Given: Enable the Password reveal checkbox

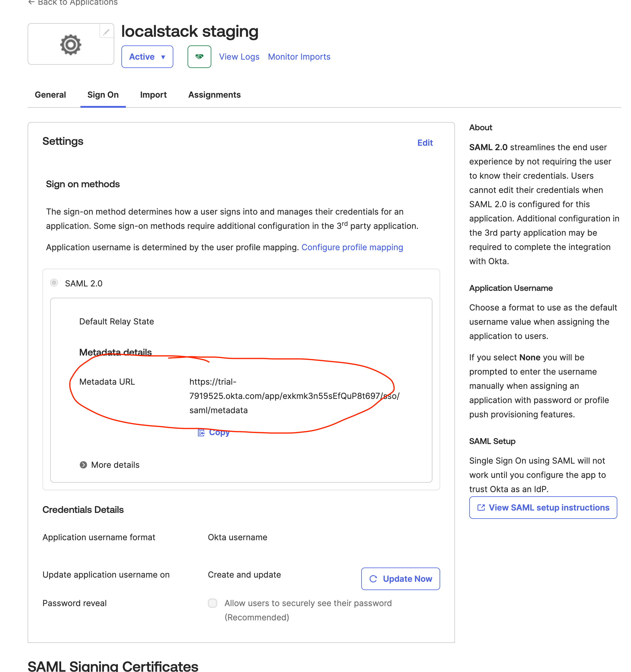Looking at the screenshot, I should [212, 603].
